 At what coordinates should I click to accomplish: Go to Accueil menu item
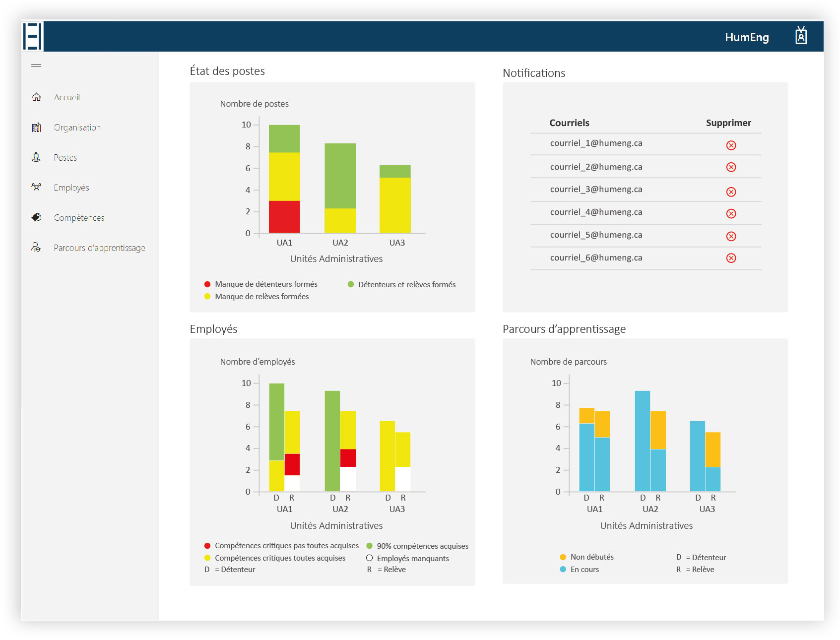[x=67, y=97]
